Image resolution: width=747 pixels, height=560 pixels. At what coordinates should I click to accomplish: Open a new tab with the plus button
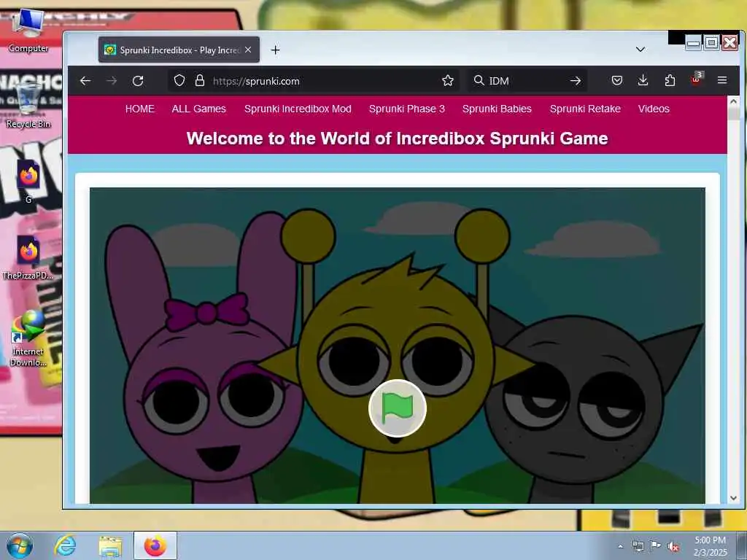(x=275, y=50)
